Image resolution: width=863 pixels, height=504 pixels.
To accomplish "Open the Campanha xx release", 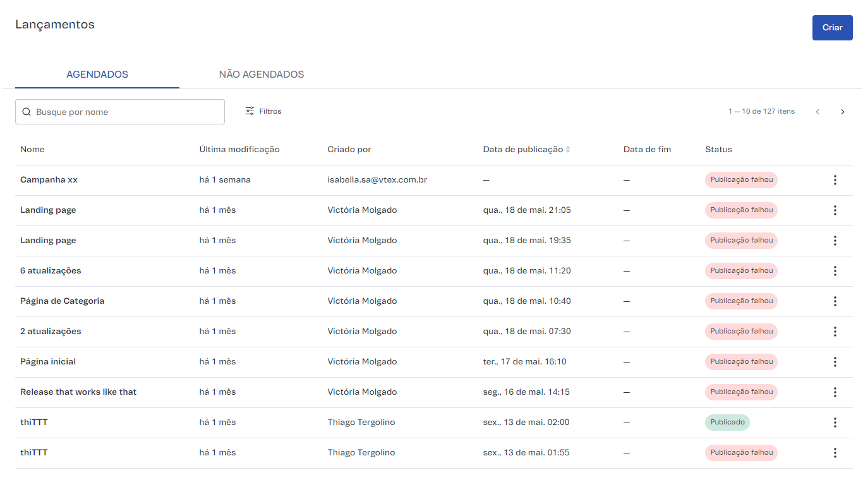I will coord(49,180).
